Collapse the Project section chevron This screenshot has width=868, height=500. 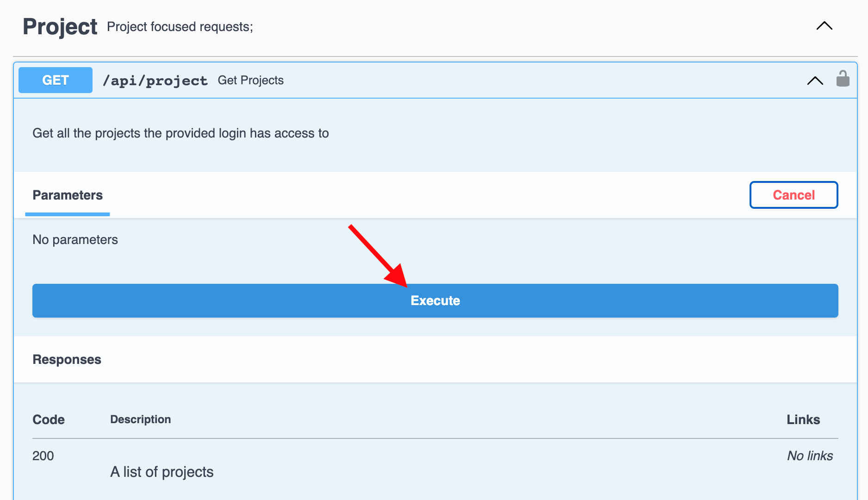(x=824, y=26)
